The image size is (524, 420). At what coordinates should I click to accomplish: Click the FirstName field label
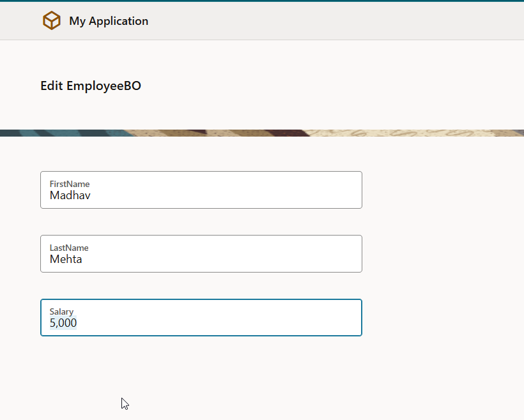[70, 184]
